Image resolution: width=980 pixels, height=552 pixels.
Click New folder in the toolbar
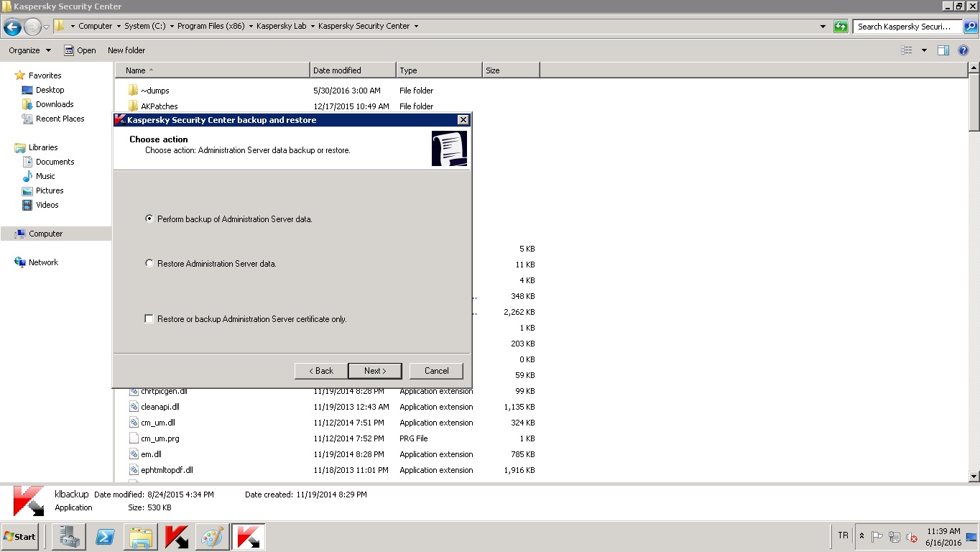(x=126, y=50)
